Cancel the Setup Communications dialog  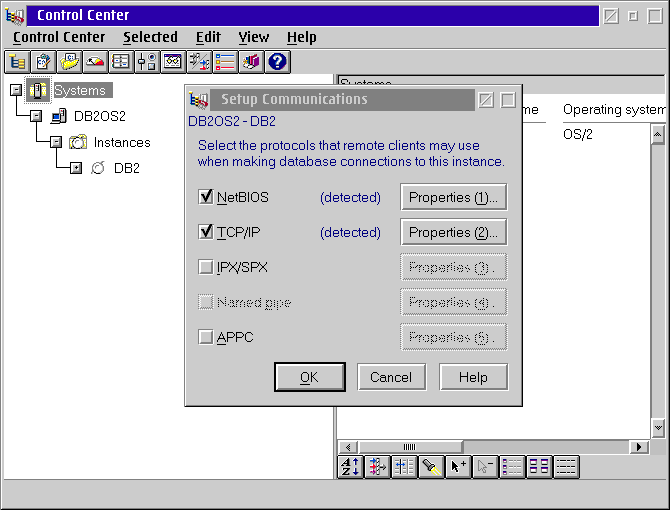coord(391,377)
